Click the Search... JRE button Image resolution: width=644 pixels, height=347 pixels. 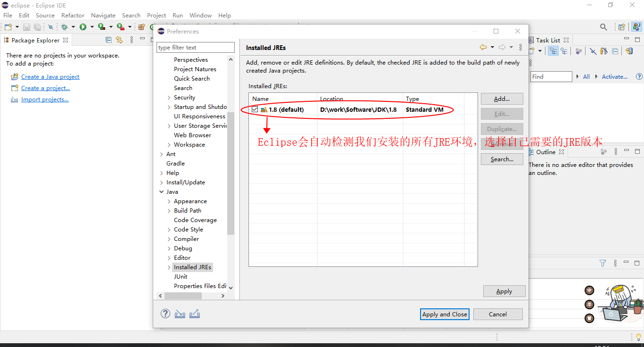click(x=502, y=159)
